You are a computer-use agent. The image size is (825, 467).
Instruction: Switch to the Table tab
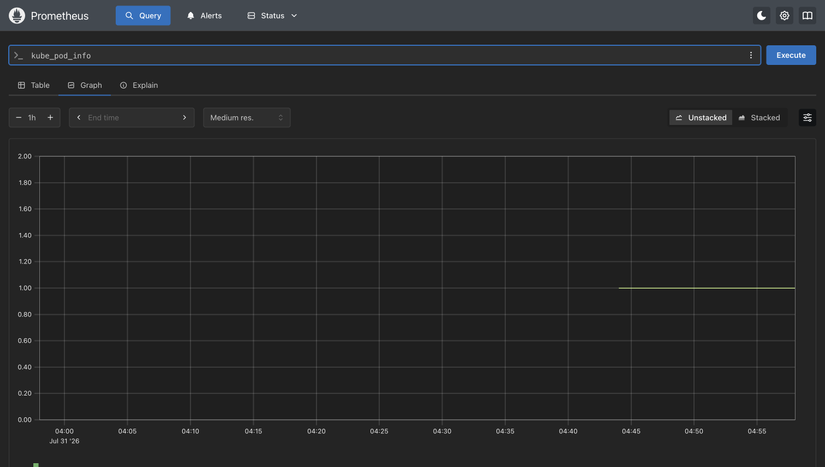click(34, 85)
